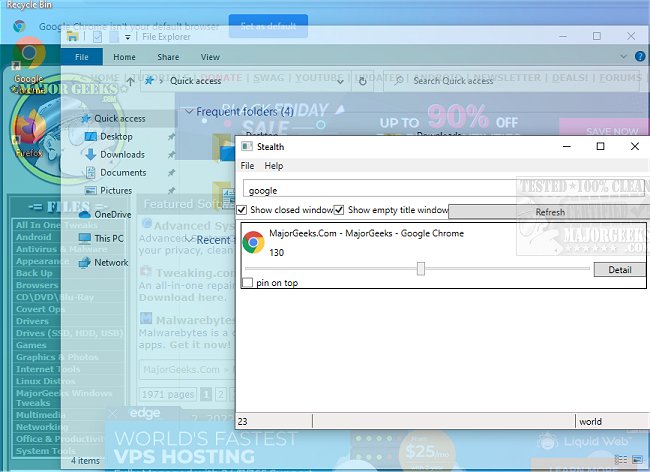
Task: Open File tab in File Explorer
Action: [82, 57]
